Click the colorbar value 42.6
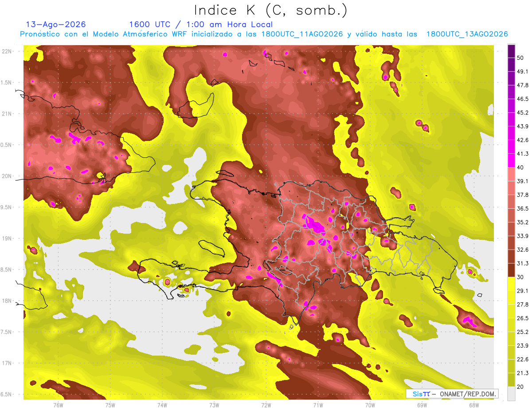This screenshot has height=411, width=532. [522, 140]
